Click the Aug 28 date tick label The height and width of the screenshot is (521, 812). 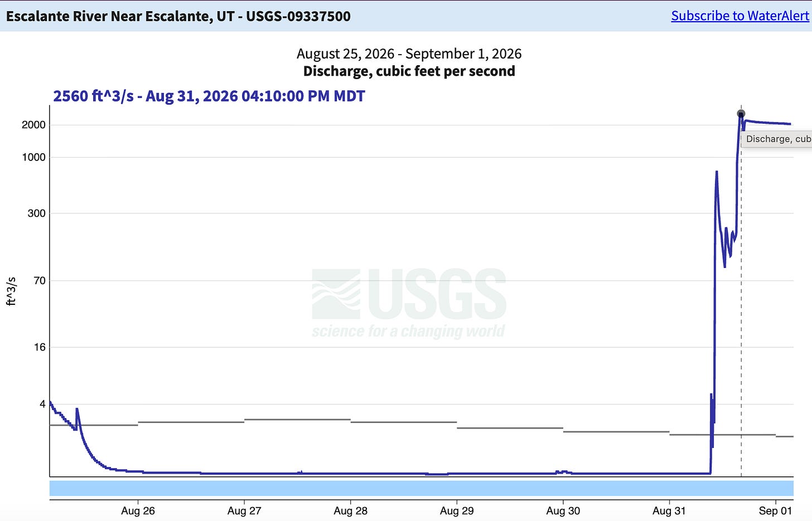[350, 510]
